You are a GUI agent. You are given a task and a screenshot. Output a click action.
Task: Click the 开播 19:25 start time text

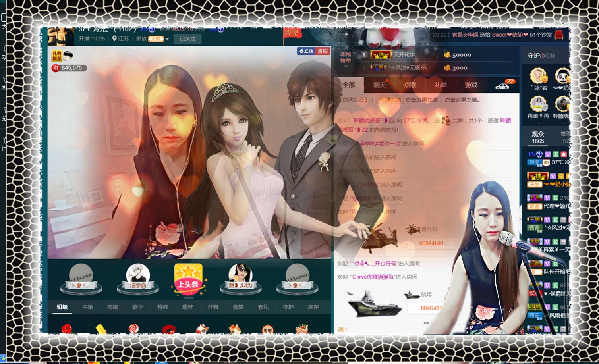(x=92, y=39)
